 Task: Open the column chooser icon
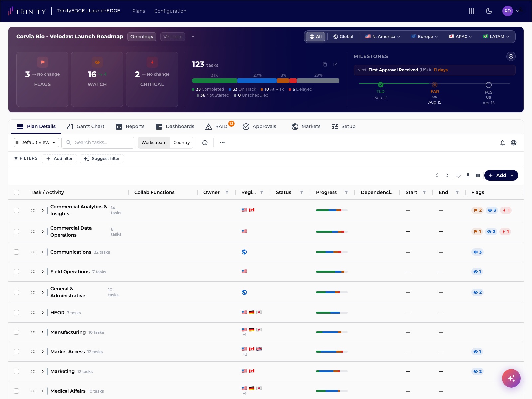click(x=478, y=175)
